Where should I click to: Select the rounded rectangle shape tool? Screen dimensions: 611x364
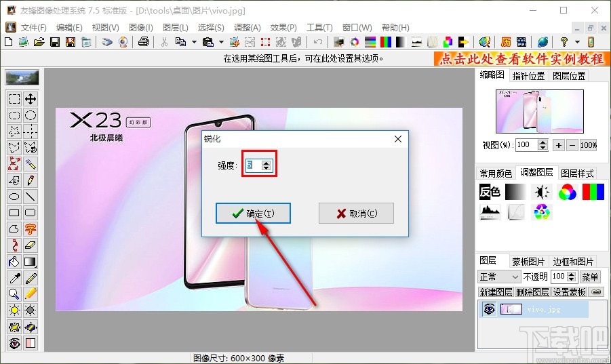tap(31, 213)
